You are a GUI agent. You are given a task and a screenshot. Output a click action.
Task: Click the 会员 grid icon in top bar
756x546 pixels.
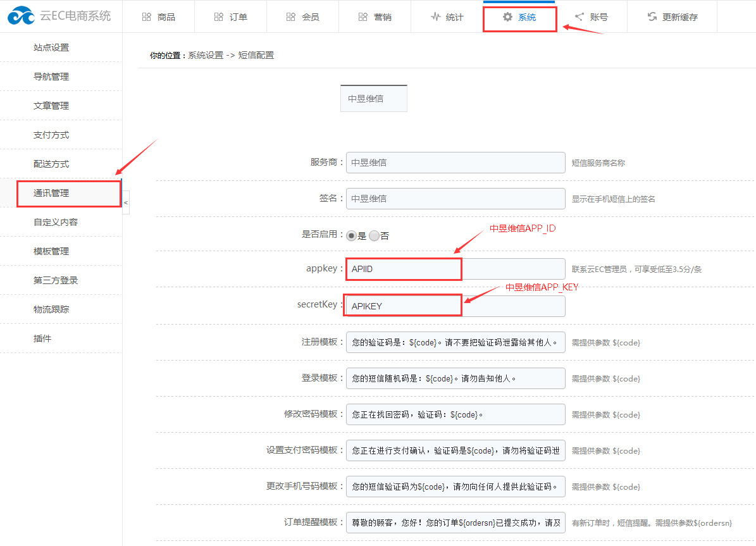[x=291, y=17]
